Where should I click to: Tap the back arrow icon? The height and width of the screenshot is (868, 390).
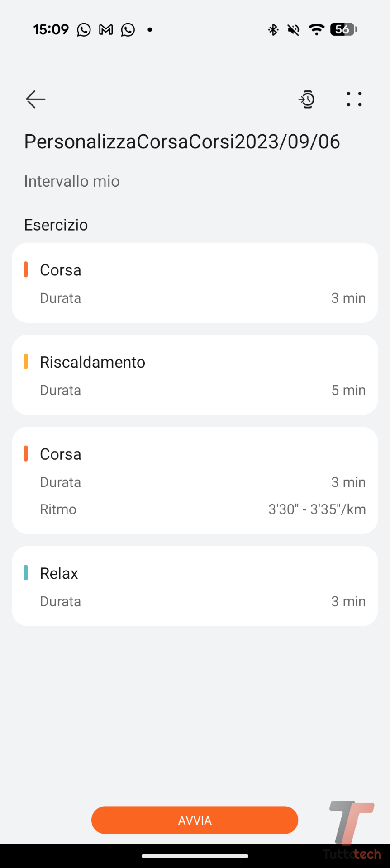(x=35, y=99)
